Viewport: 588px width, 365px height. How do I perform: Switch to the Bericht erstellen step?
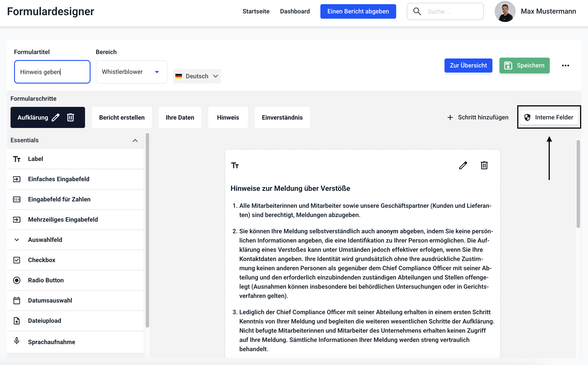(122, 118)
